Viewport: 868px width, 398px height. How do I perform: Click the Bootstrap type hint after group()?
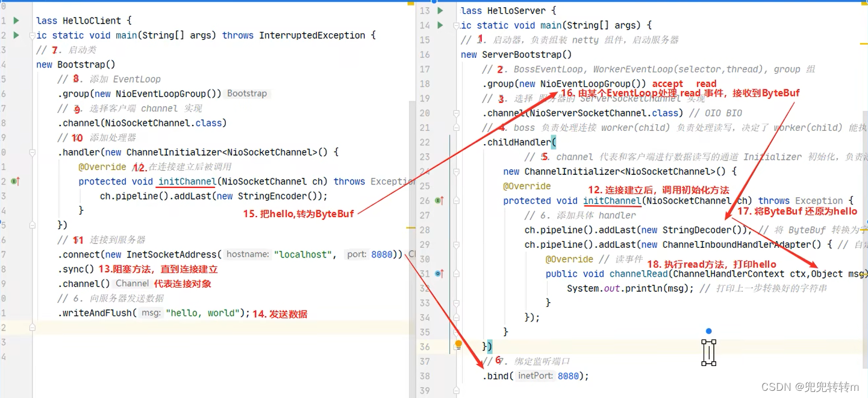(x=247, y=93)
